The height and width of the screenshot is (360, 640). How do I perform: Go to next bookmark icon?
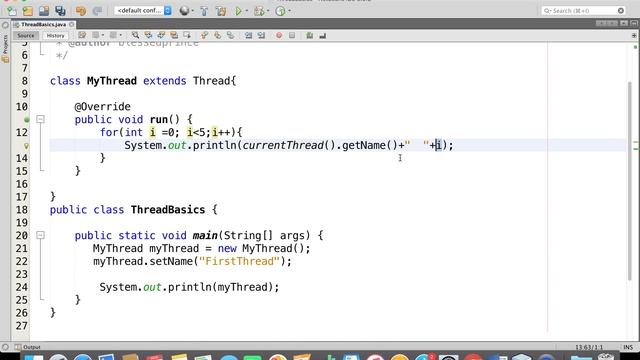tap(217, 36)
